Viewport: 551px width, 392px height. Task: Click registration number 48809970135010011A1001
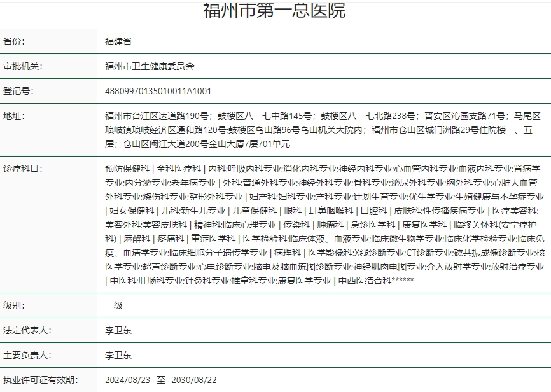click(158, 91)
